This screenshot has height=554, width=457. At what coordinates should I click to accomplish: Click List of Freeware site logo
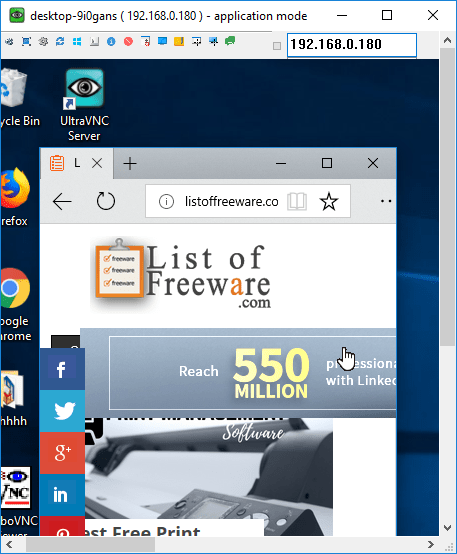(x=182, y=275)
